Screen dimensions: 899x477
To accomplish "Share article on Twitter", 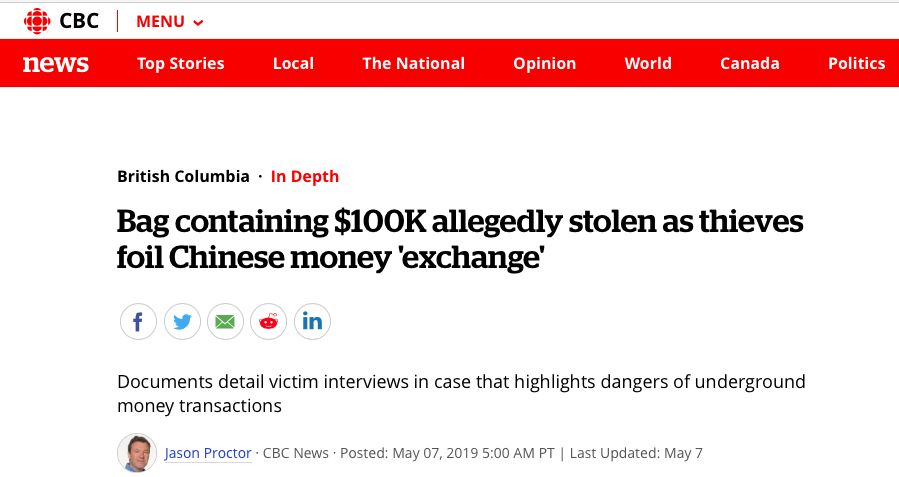I will 182,322.
